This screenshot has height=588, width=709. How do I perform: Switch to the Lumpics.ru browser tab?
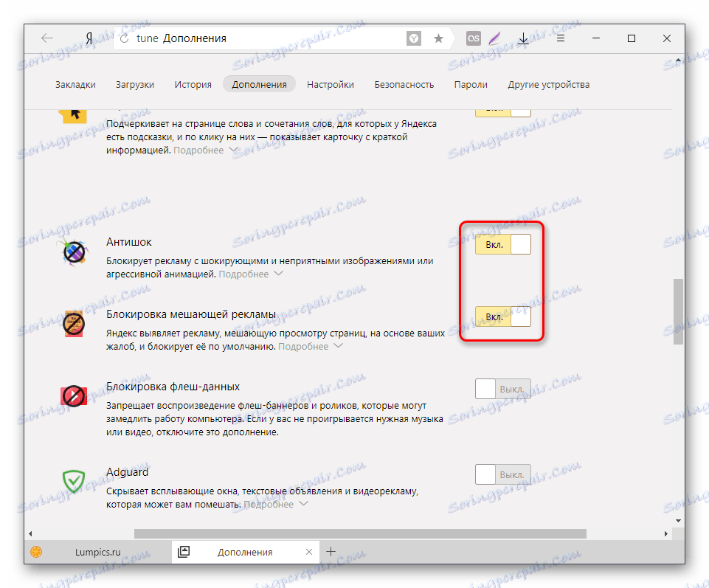pos(98,552)
